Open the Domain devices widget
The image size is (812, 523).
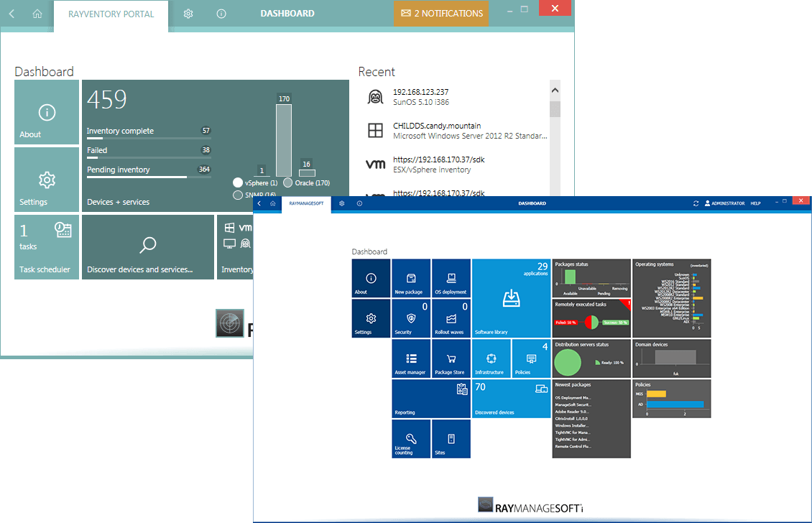[672, 358]
